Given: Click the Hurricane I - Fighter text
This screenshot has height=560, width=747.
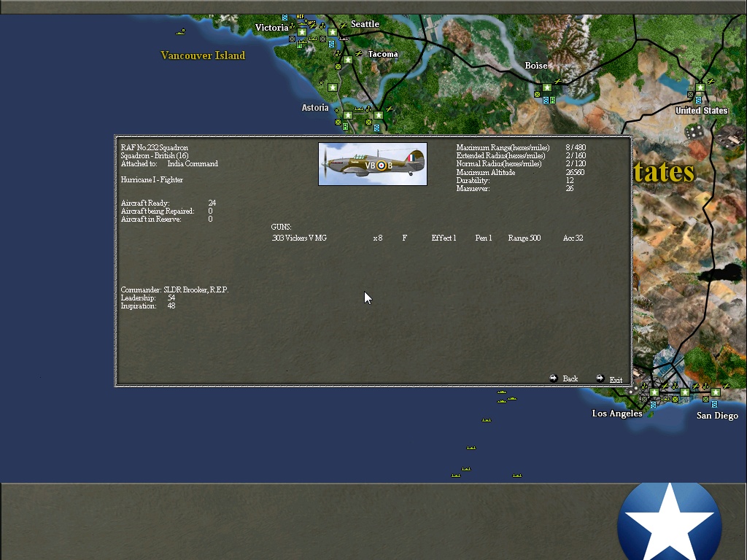Looking at the screenshot, I should [152, 179].
